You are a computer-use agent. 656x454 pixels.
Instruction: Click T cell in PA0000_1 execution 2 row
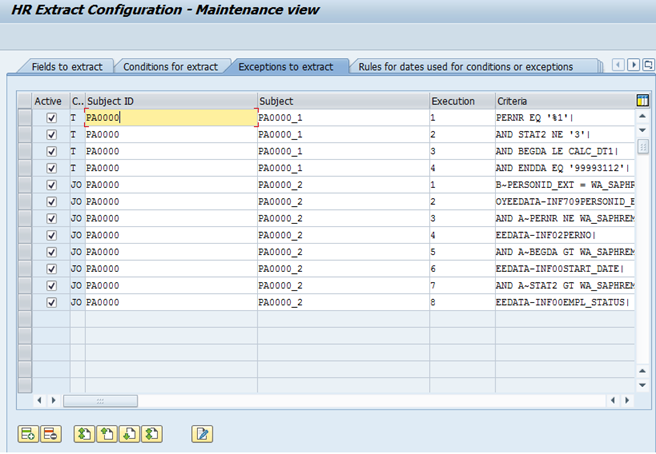tap(77, 134)
